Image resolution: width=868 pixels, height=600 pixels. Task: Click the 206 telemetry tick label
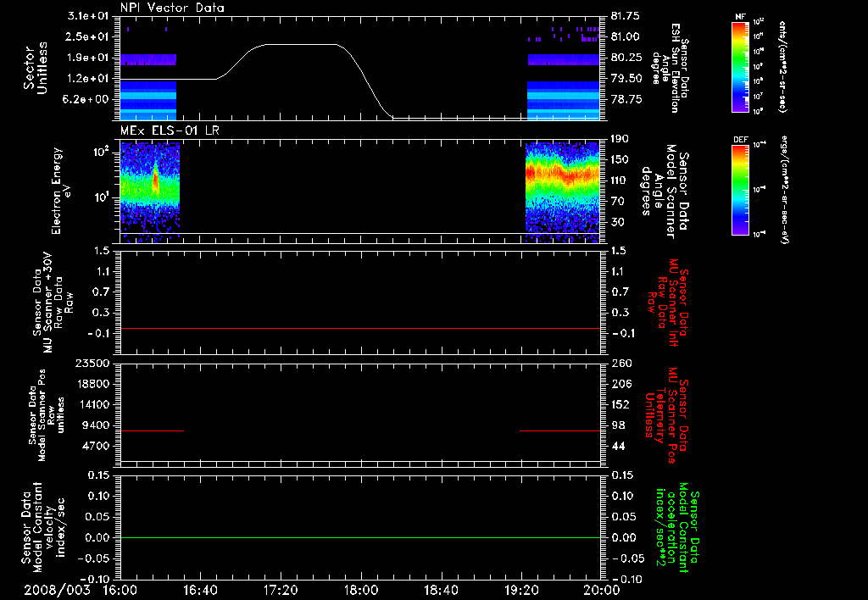620,384
